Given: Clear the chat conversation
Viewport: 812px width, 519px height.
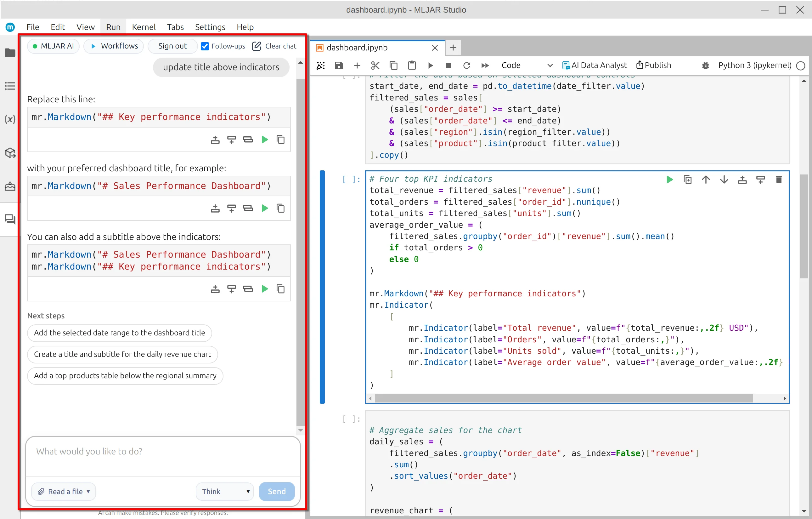Looking at the screenshot, I should pos(274,46).
